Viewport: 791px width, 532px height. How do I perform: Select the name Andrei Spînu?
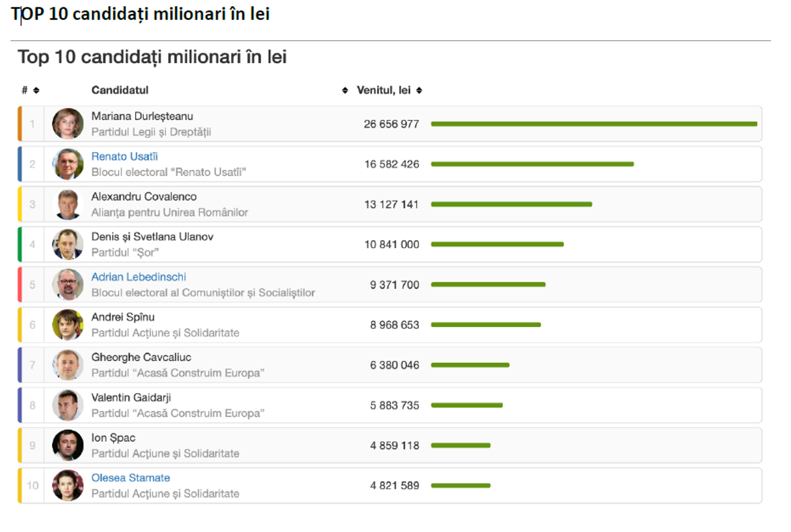(123, 317)
